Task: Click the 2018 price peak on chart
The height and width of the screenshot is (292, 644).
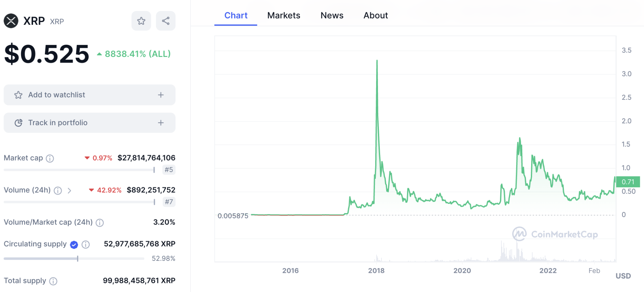Action: pyautogui.click(x=377, y=60)
